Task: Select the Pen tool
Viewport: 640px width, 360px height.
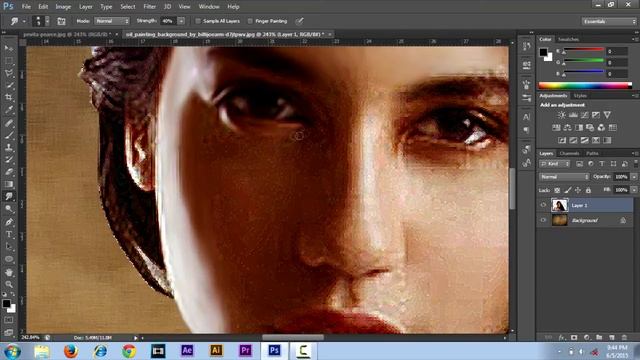Action: pyautogui.click(x=9, y=222)
